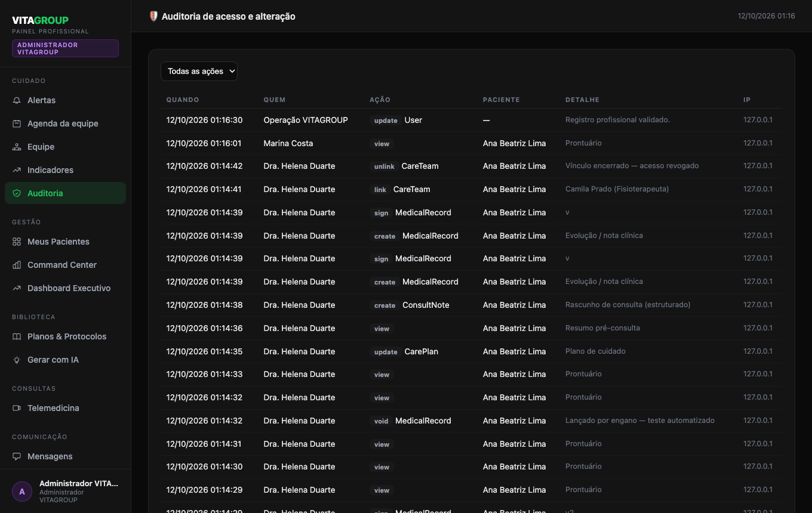Click Rascunho de consulta (estruturado) detail
The image size is (812, 513).
coord(628,305)
